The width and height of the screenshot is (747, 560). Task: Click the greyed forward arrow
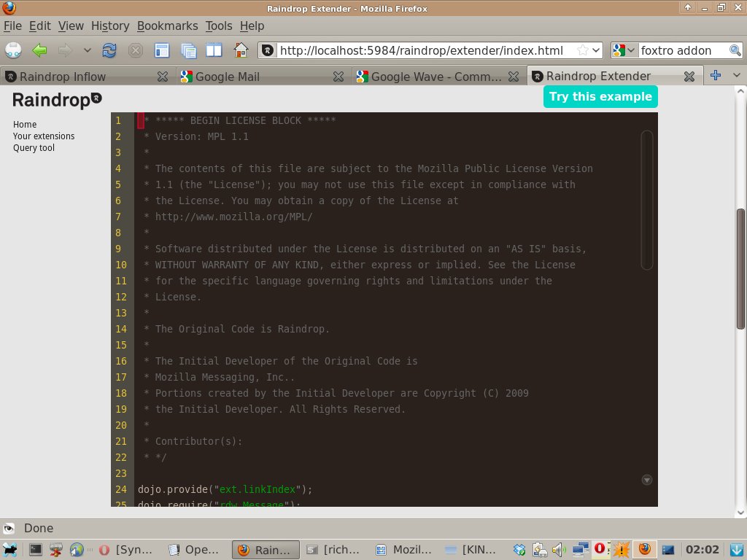point(65,50)
